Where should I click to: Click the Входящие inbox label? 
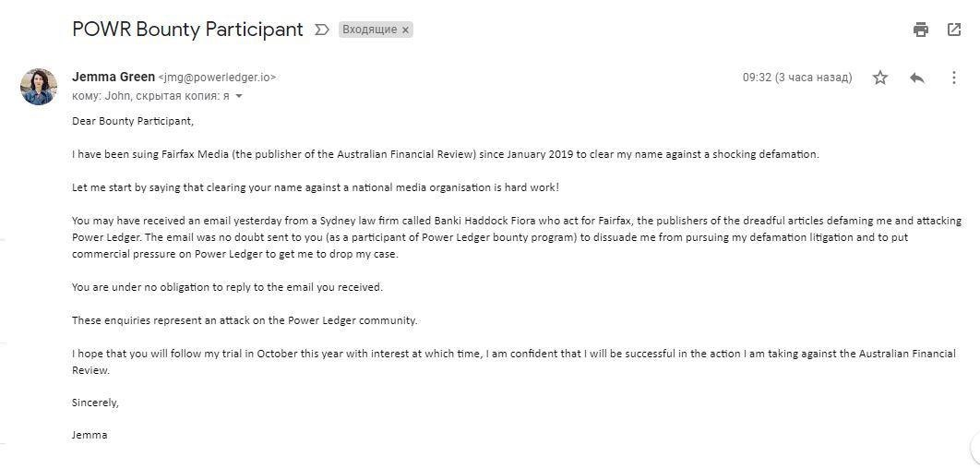(x=369, y=30)
